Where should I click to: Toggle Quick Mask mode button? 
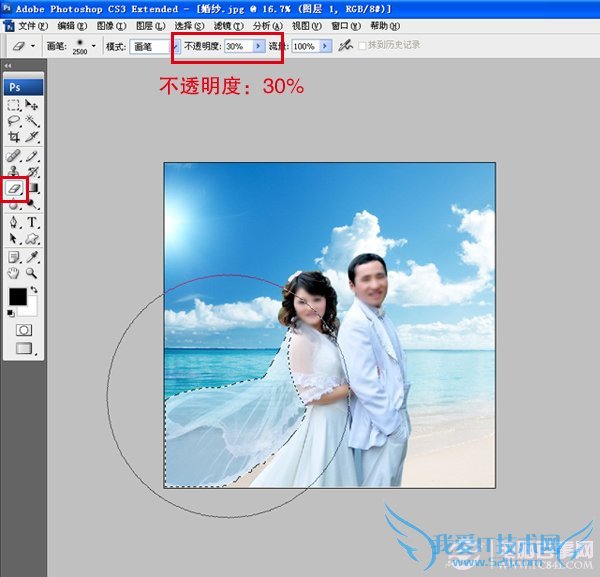[23, 329]
